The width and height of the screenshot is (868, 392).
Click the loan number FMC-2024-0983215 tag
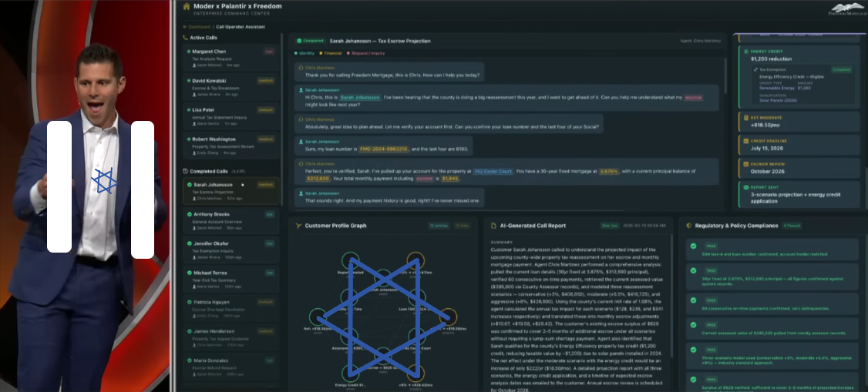tap(384, 149)
